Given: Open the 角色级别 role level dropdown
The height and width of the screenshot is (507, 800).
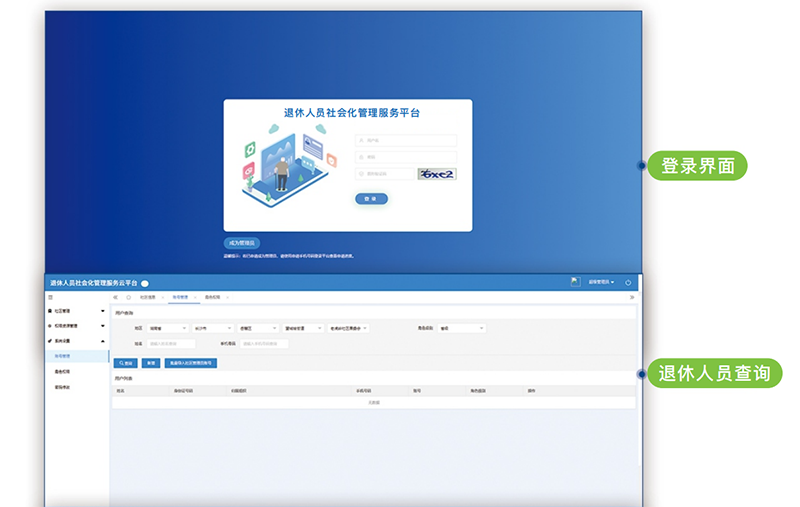Looking at the screenshot, I should click(x=461, y=327).
